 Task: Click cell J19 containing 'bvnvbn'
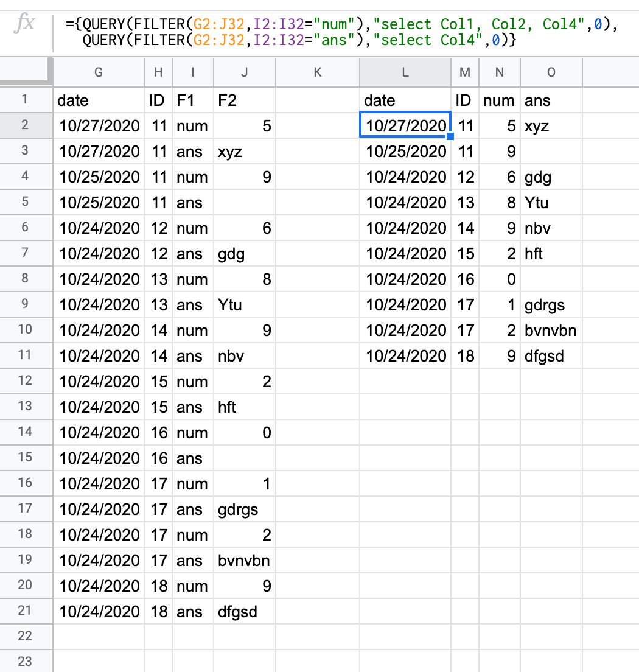[244, 560]
